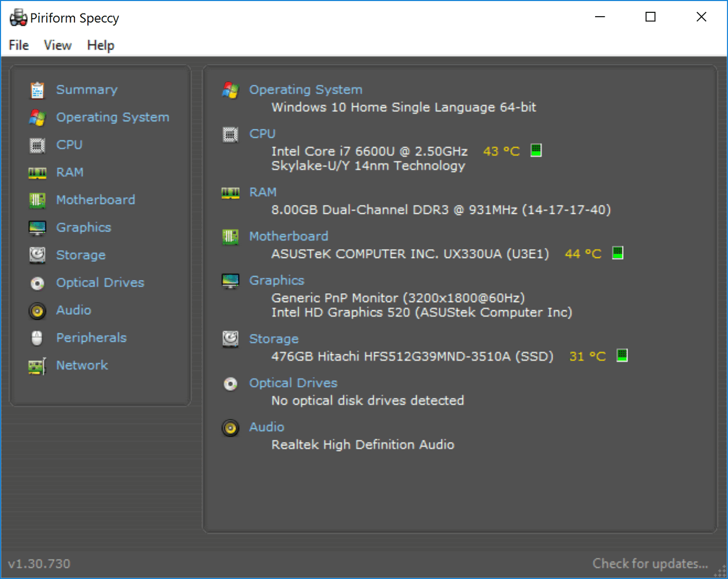
Task: Click the Audio speaker icon in sidebar
Action: click(x=37, y=310)
